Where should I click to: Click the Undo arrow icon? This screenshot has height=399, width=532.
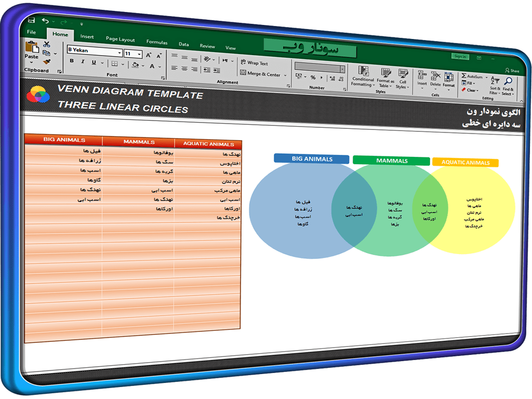pos(45,21)
